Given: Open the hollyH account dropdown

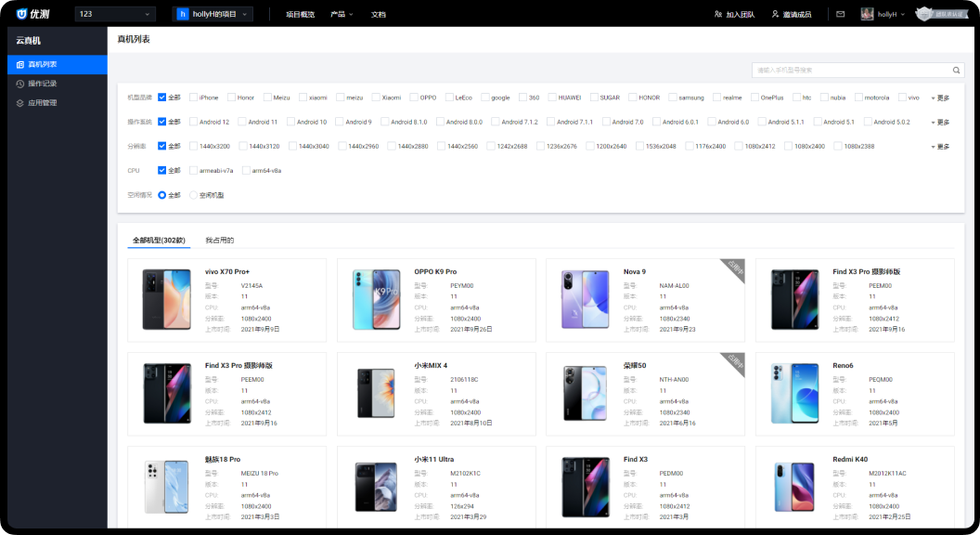Looking at the screenshot, I should 891,14.
